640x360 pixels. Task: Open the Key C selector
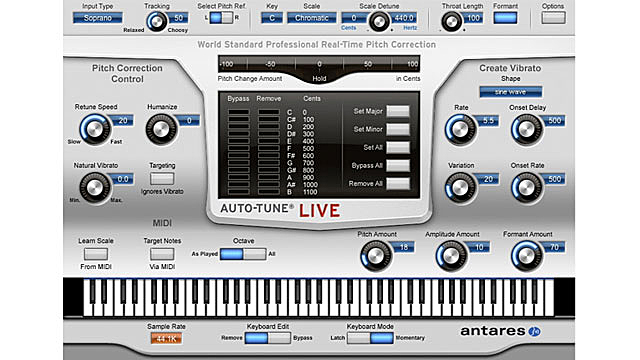[272, 18]
